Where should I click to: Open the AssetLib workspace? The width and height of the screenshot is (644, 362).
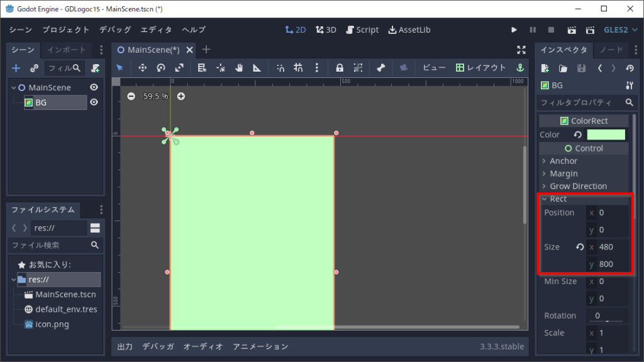click(x=409, y=30)
